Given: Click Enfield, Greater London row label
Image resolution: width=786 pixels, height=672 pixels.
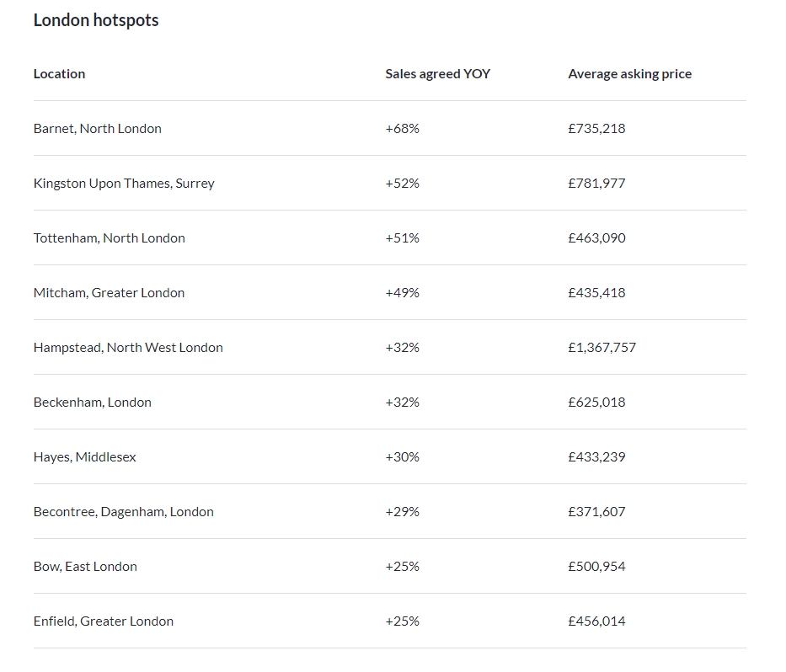Looking at the screenshot, I should (x=104, y=621).
